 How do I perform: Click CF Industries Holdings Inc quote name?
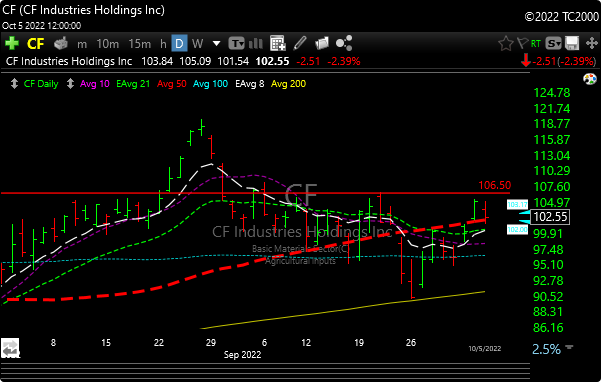coord(69,61)
